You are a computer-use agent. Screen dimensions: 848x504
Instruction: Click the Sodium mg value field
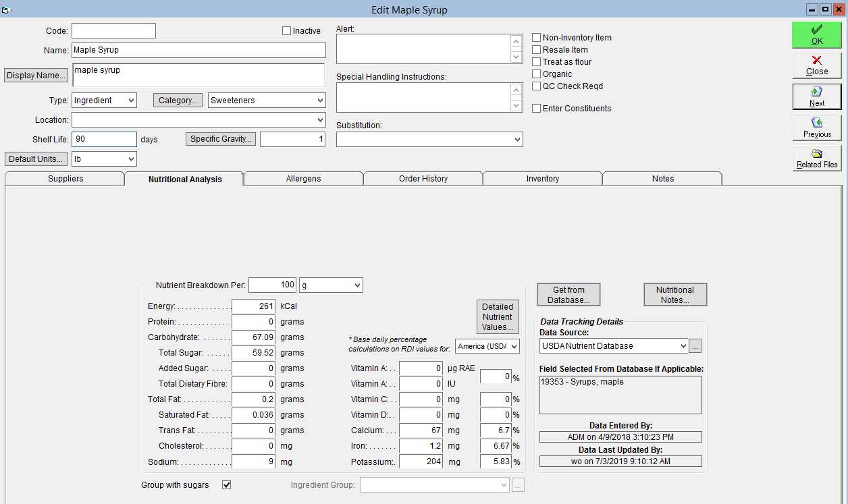coord(254,462)
